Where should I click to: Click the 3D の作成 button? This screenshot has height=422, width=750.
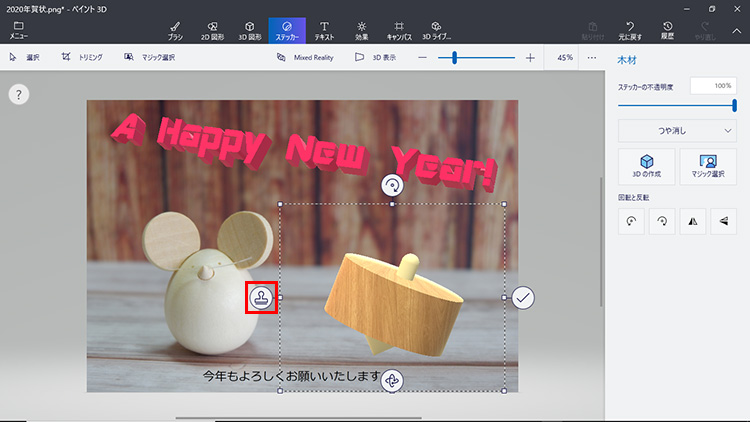tap(646, 166)
